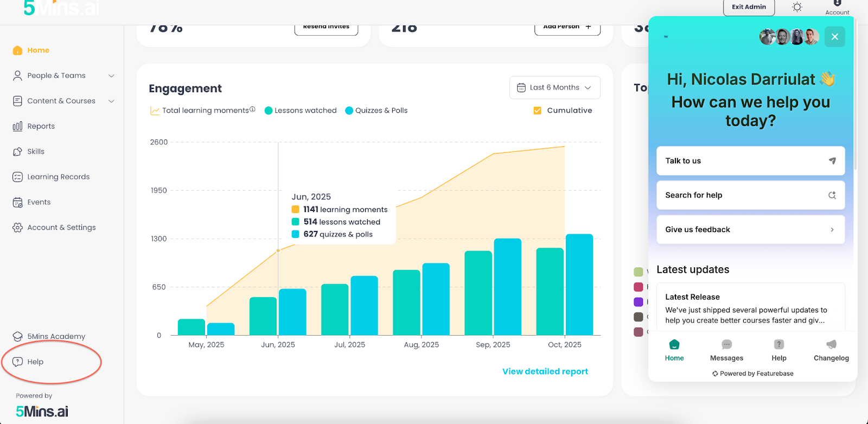
Task: Expand the People & Teams menu
Action: 111,76
